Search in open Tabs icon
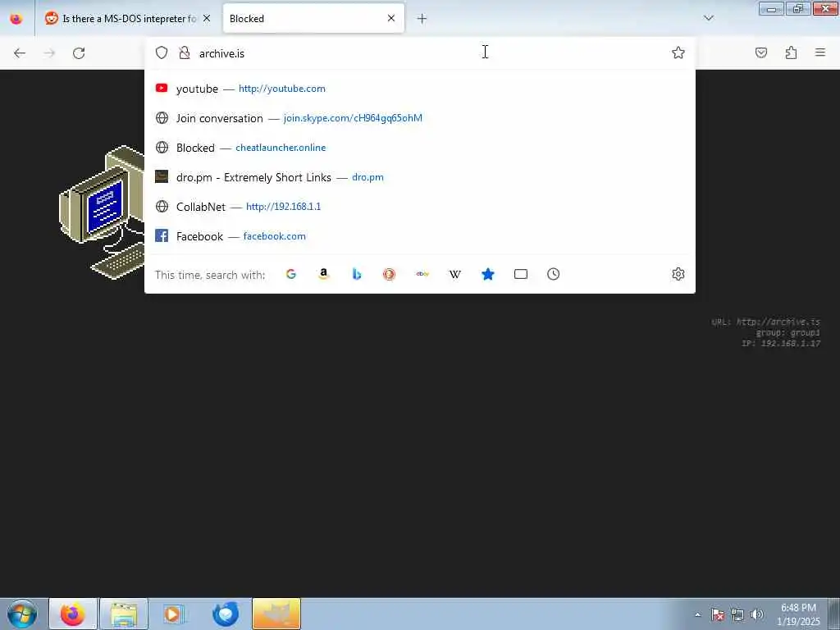 point(521,274)
